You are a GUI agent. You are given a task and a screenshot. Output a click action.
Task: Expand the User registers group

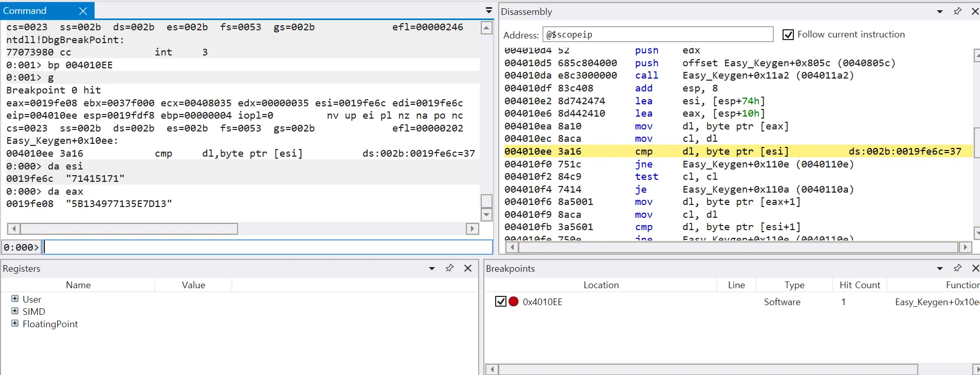[x=15, y=298]
